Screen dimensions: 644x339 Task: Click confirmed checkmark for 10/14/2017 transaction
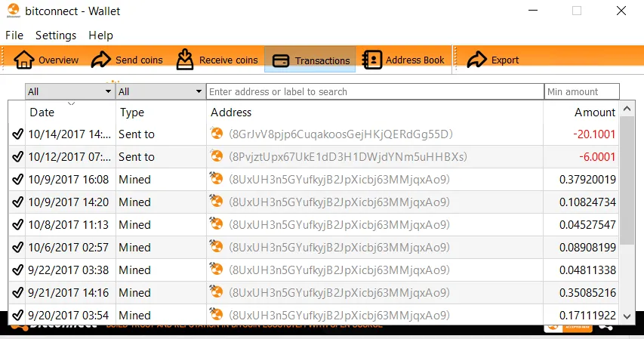[x=17, y=134]
